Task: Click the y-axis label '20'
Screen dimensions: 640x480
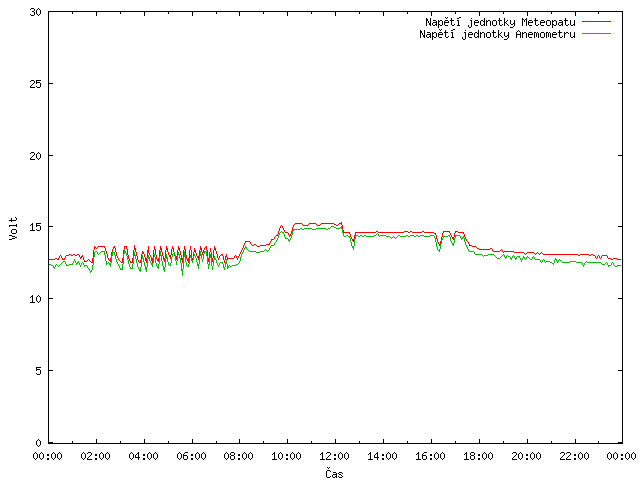Action: click(36, 156)
